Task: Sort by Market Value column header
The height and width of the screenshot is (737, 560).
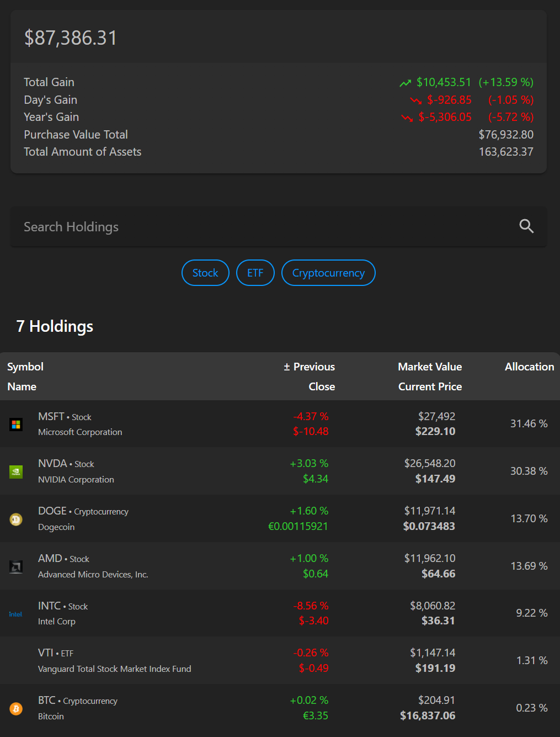Action: [430, 367]
